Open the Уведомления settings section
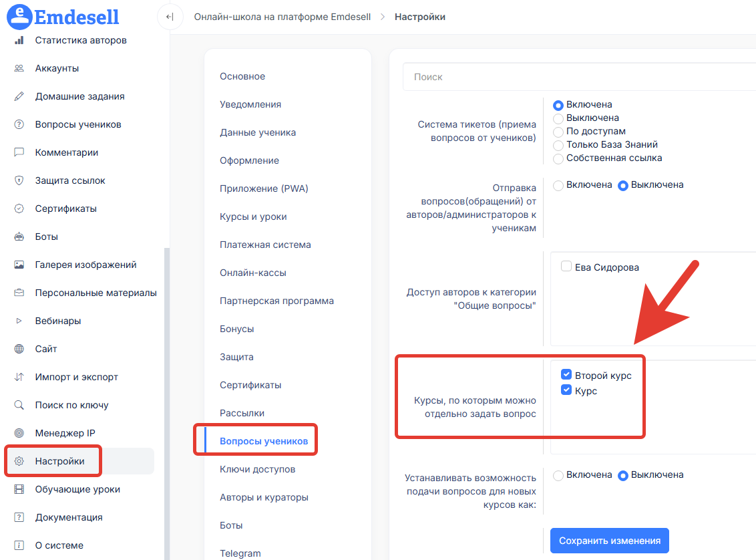Image resolution: width=756 pixels, height=560 pixels. pos(250,104)
